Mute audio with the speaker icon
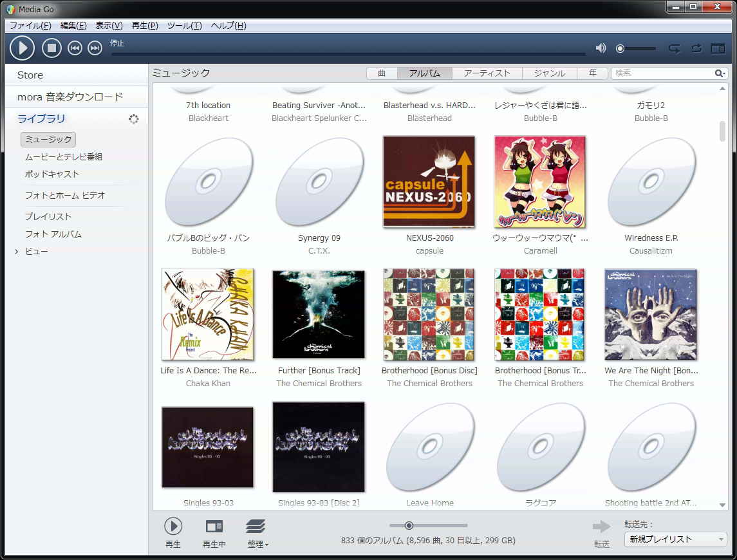The width and height of the screenshot is (737, 560). [x=601, y=48]
